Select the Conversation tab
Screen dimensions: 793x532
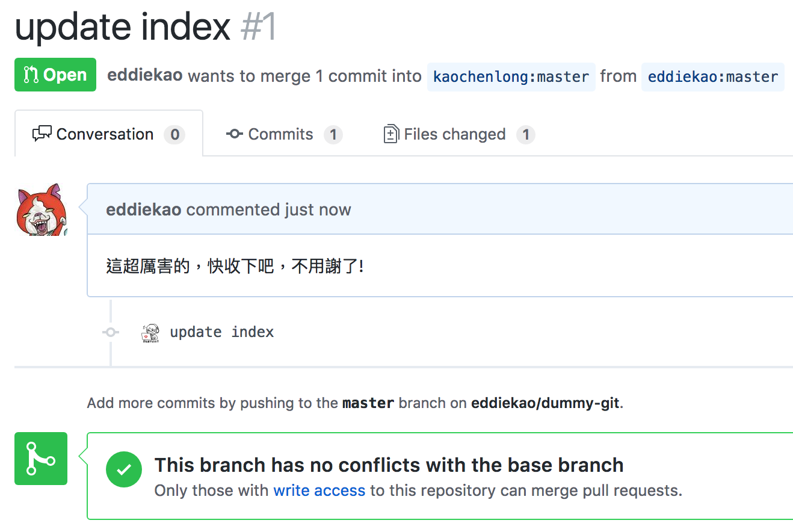105,134
